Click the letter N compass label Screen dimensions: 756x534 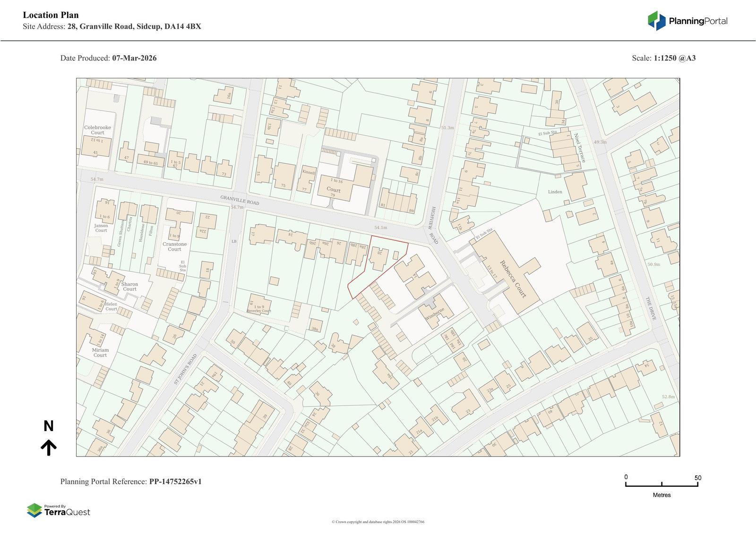coord(49,426)
